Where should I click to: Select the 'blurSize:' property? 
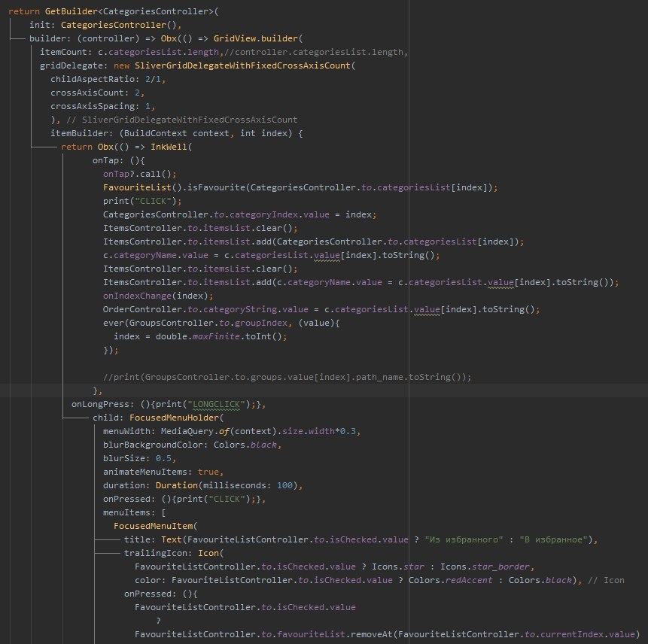click(126, 458)
